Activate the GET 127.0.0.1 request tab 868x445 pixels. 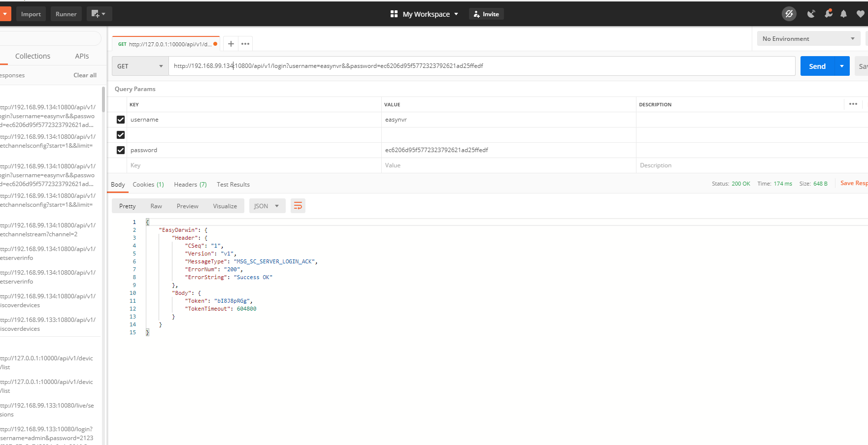(166, 44)
